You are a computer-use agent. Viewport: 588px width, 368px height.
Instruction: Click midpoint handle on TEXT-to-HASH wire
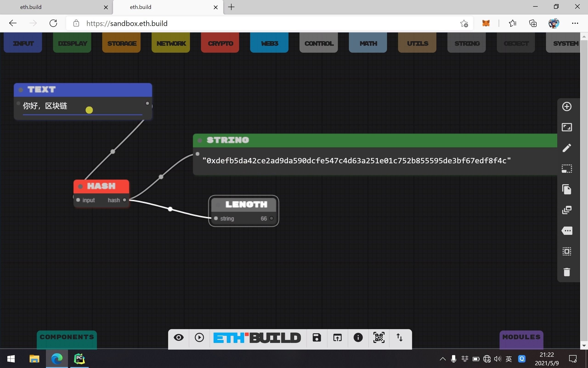tap(113, 152)
